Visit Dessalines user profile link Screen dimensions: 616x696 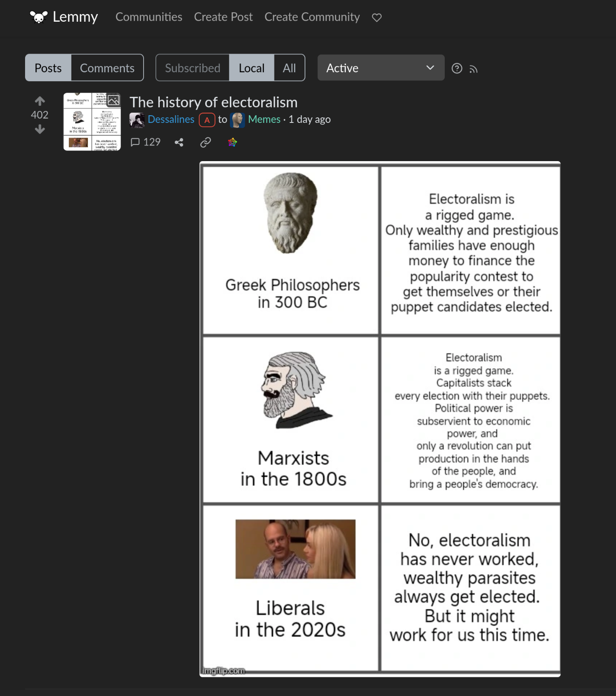(x=171, y=119)
